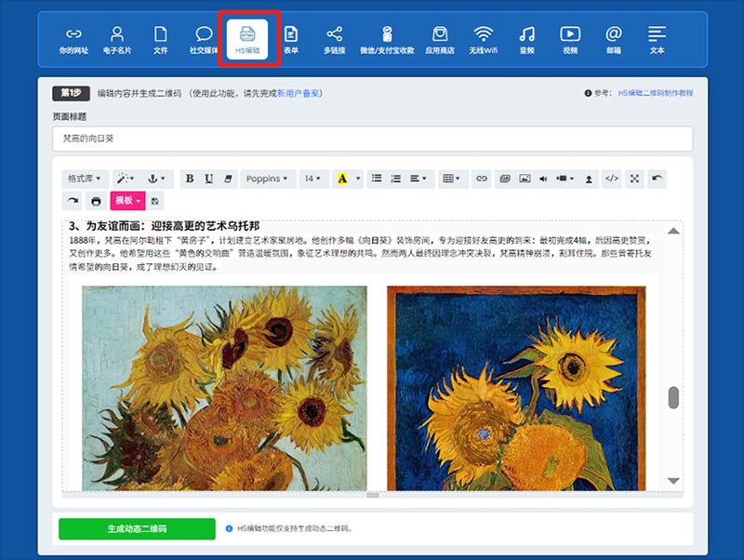The width and height of the screenshot is (744, 560).
Task: Toggle fullscreen mode for the editor
Action: pos(634,179)
